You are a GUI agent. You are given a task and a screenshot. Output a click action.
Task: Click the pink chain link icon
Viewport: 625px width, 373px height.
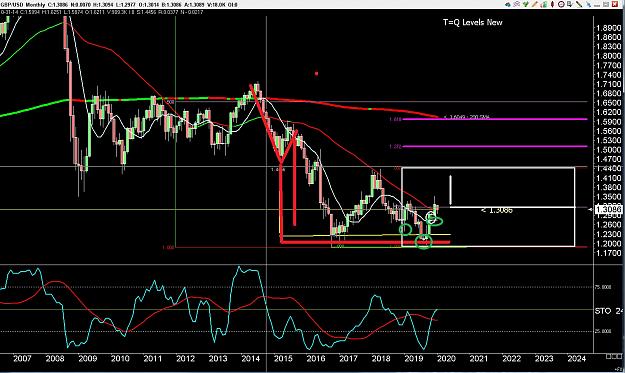pyautogui.click(x=517, y=4)
